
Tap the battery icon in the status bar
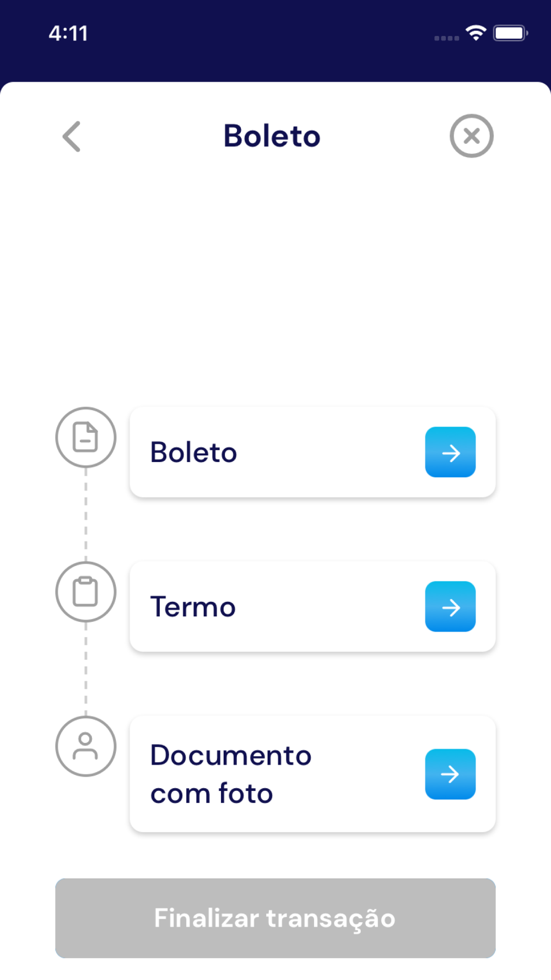click(510, 33)
